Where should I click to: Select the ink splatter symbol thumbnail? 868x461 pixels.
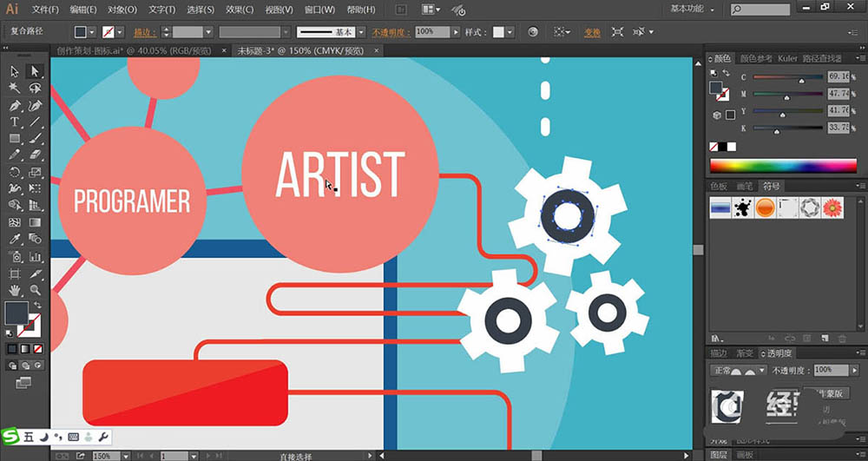click(742, 207)
